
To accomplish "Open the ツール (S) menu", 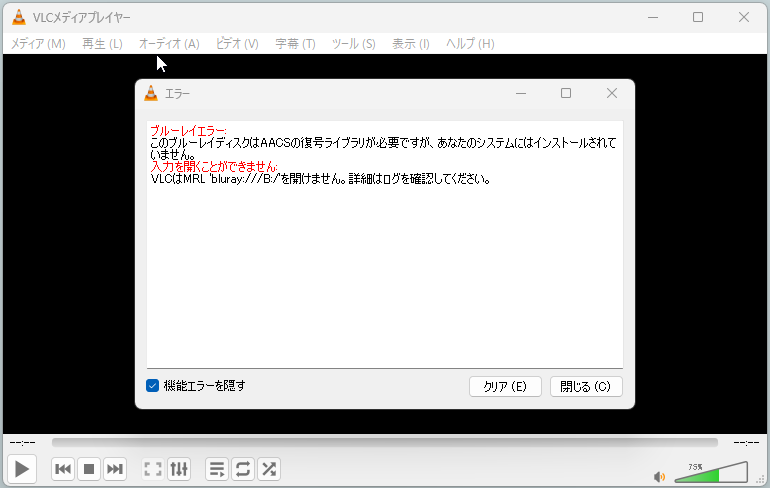I will [x=354, y=44].
